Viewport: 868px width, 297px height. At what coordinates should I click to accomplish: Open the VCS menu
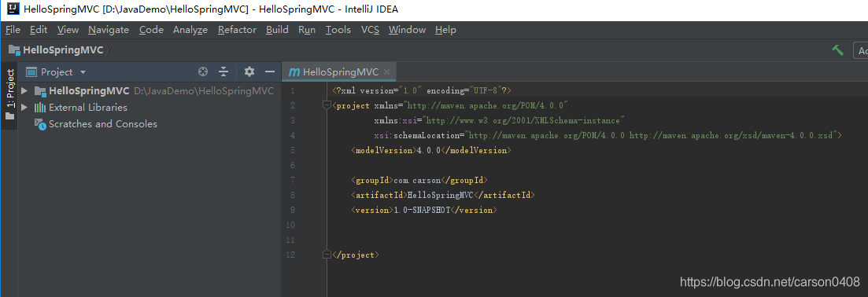(x=371, y=30)
